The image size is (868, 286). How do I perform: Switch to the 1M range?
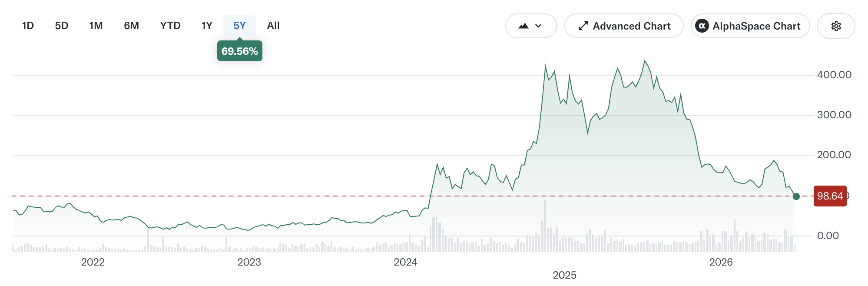click(x=96, y=26)
